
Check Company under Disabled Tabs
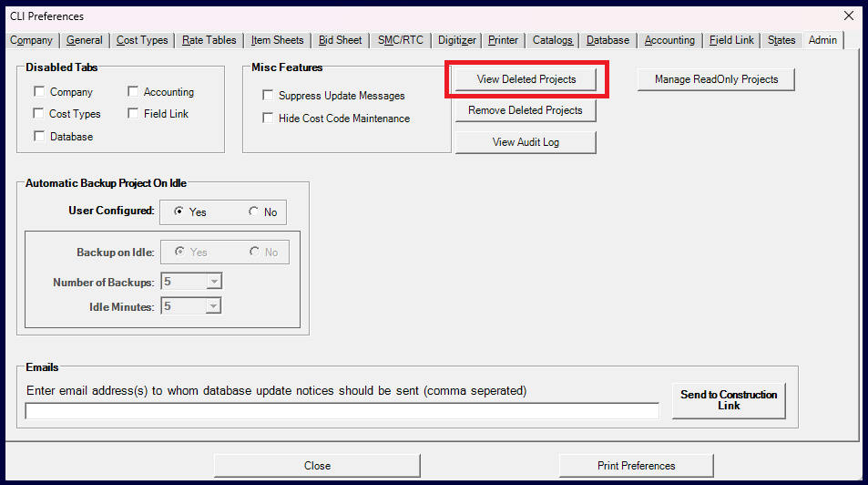(39, 91)
